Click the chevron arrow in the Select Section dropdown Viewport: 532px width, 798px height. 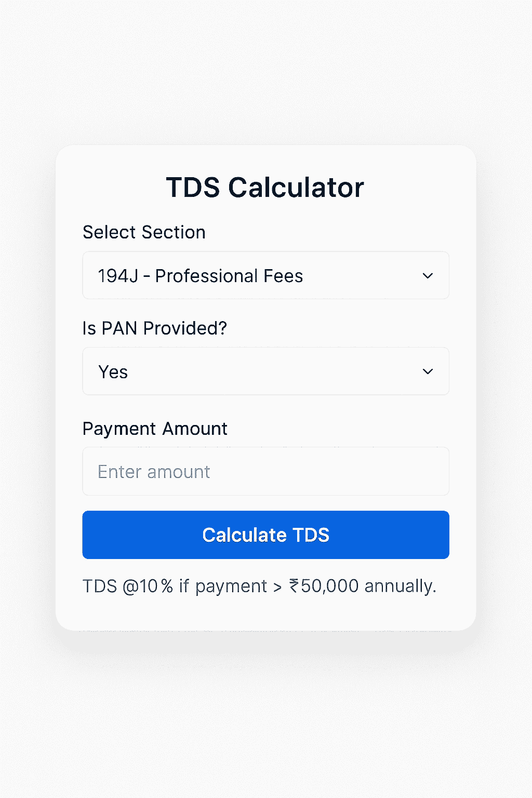pos(428,276)
